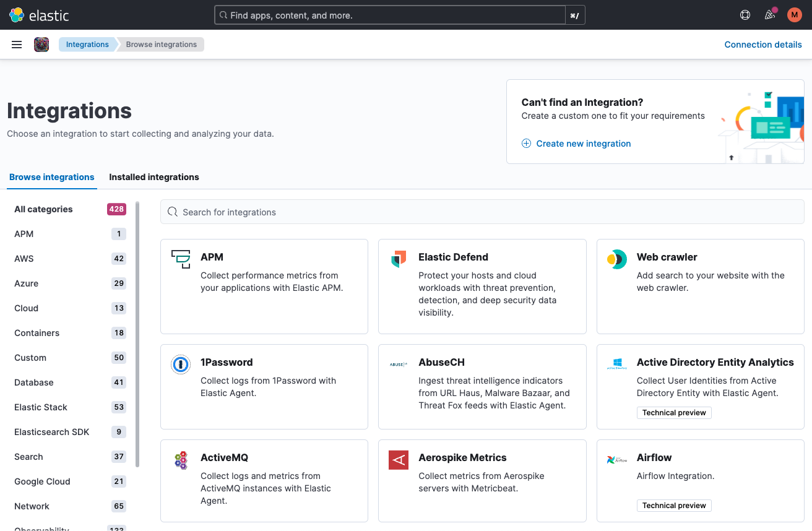Click the space avatar icon
The width and height of the screenshot is (812, 531).
coord(41,45)
